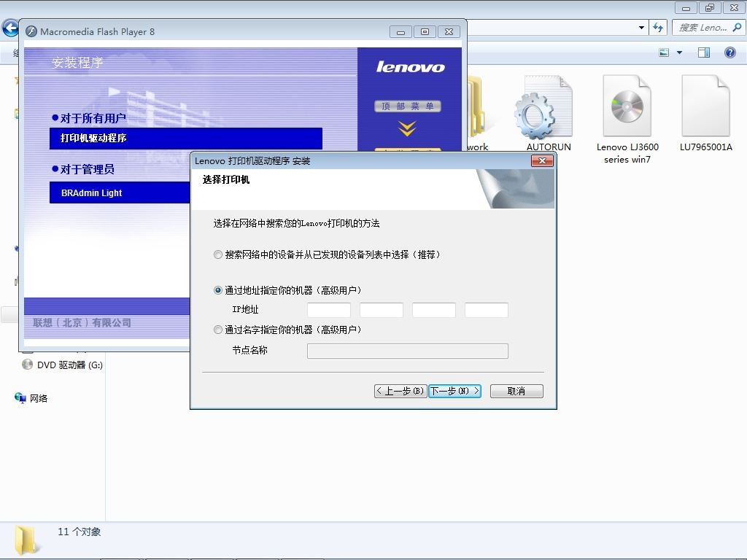Open 打印机驱动程序 in the Flash installer
The height and width of the screenshot is (560, 747).
point(186,138)
